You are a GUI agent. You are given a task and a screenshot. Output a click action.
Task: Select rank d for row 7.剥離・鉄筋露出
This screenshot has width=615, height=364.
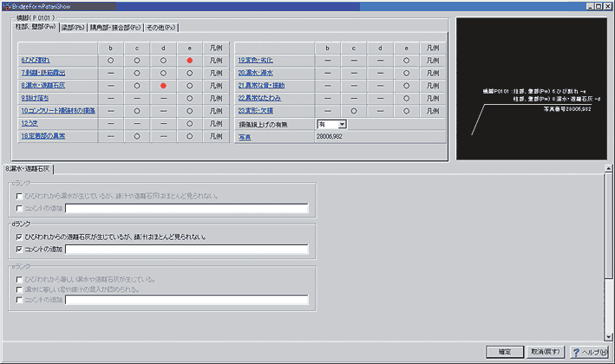click(163, 73)
